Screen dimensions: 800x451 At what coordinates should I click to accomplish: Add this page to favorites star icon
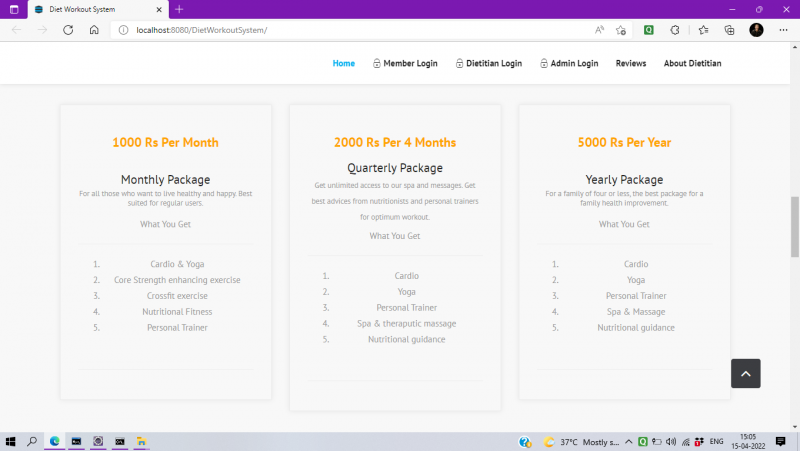[621, 30]
